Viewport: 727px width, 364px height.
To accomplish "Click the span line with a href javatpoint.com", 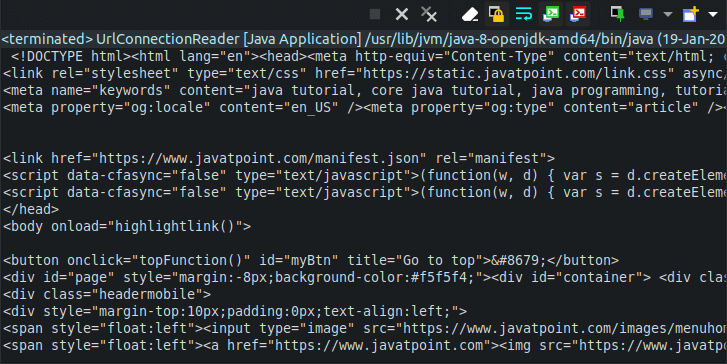I will pyautogui.click(x=365, y=346).
